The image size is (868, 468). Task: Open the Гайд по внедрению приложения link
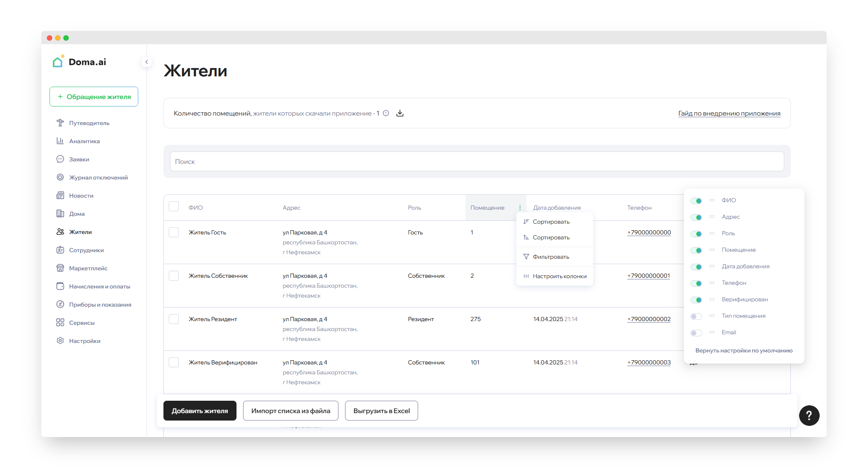click(729, 113)
